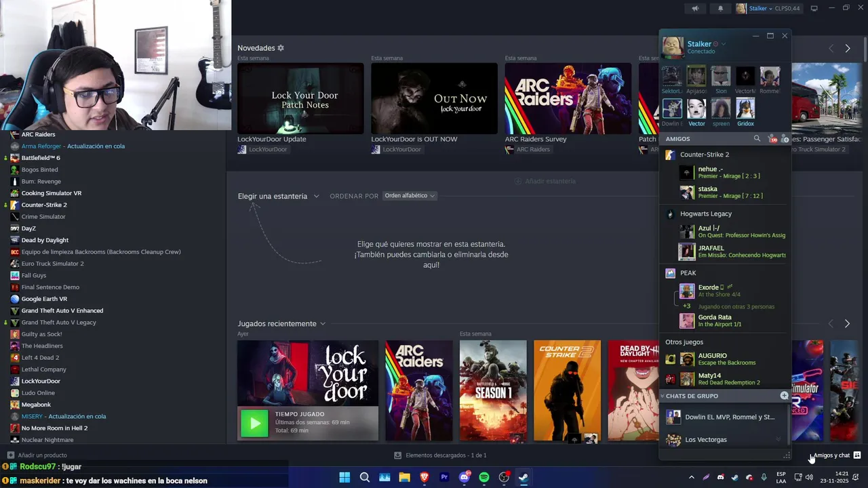Collapse the Chats de grupo section
Image resolution: width=868 pixels, height=488 pixels.
point(663,396)
